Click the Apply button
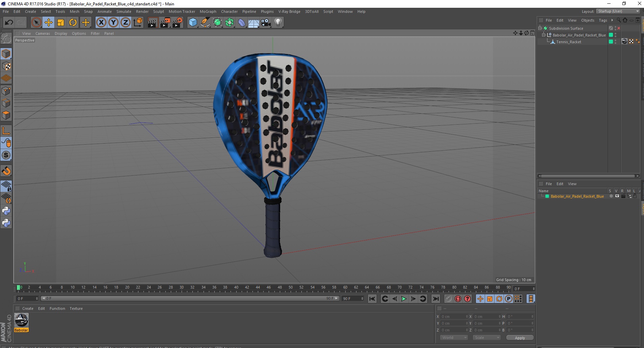This screenshot has height=348, width=644. point(520,338)
